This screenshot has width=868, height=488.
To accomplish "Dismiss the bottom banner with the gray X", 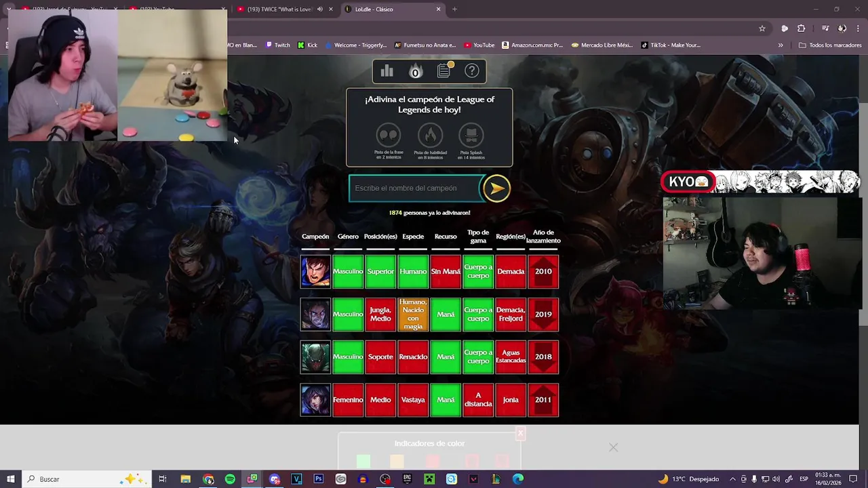I will tap(613, 447).
